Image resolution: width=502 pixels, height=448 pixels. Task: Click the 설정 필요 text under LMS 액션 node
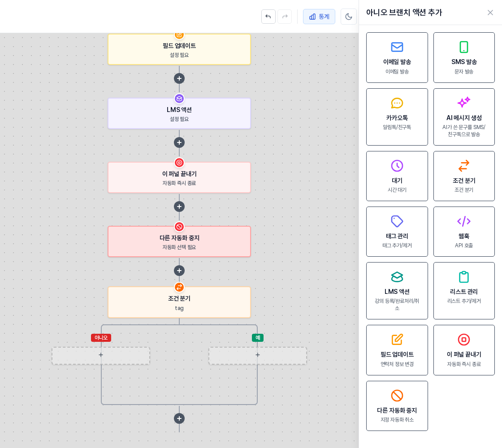tap(179, 119)
